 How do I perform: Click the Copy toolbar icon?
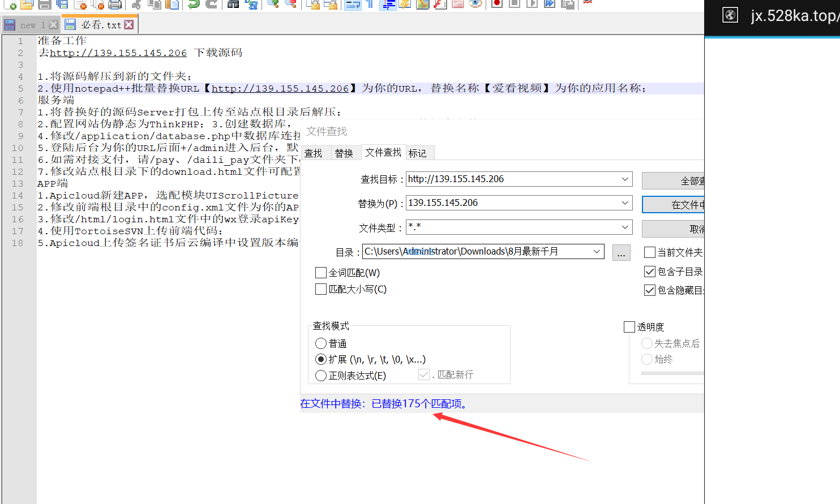154,5
